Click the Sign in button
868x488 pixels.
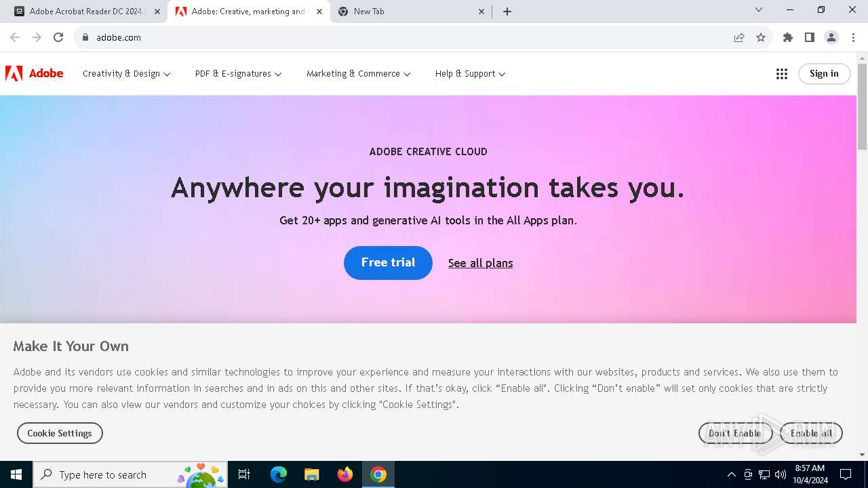click(824, 74)
